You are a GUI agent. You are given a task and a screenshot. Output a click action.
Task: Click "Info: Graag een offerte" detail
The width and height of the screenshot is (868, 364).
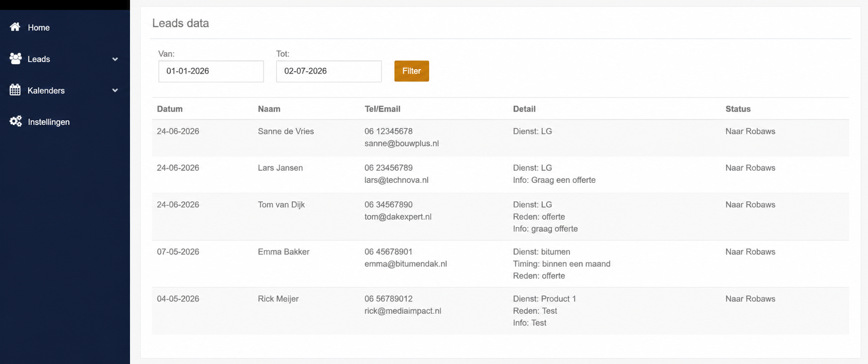tap(554, 180)
